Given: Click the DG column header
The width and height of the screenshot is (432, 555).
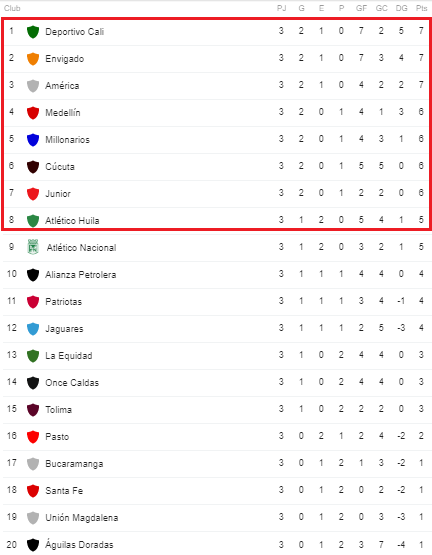Looking at the screenshot, I should pyautogui.click(x=401, y=8).
